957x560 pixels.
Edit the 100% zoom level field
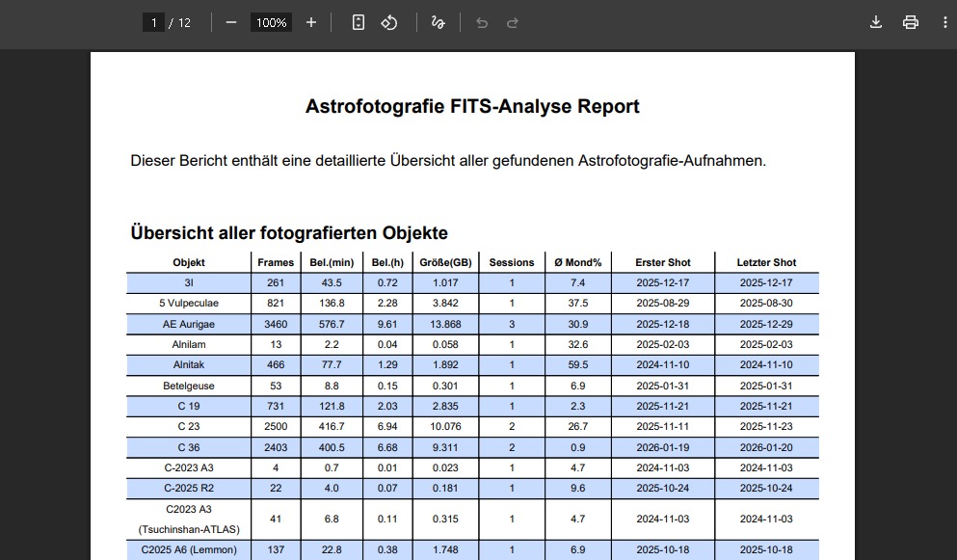[x=271, y=22]
